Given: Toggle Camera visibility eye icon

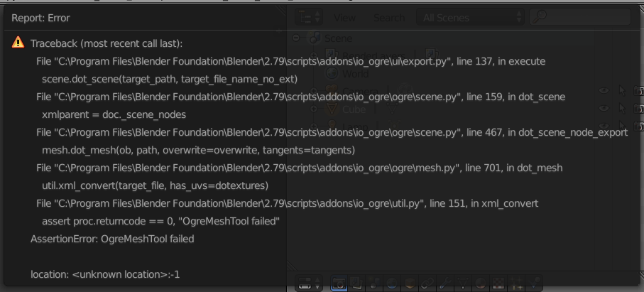Looking at the screenshot, I should click(x=604, y=91).
